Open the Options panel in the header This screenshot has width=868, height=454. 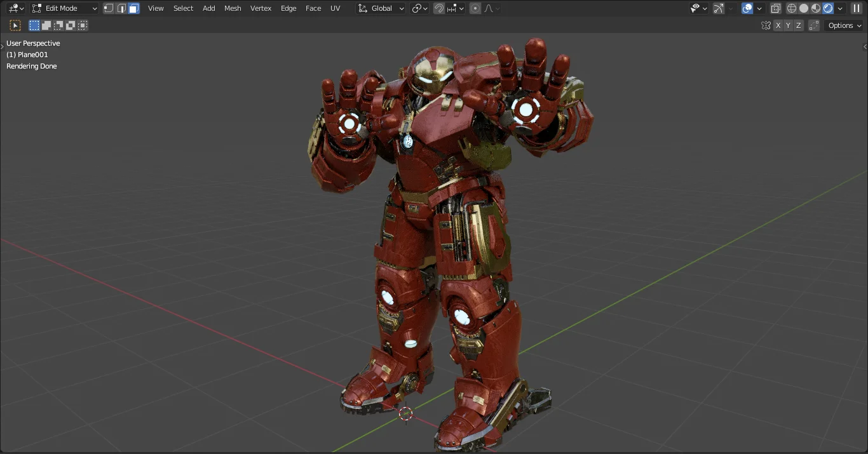[844, 25]
